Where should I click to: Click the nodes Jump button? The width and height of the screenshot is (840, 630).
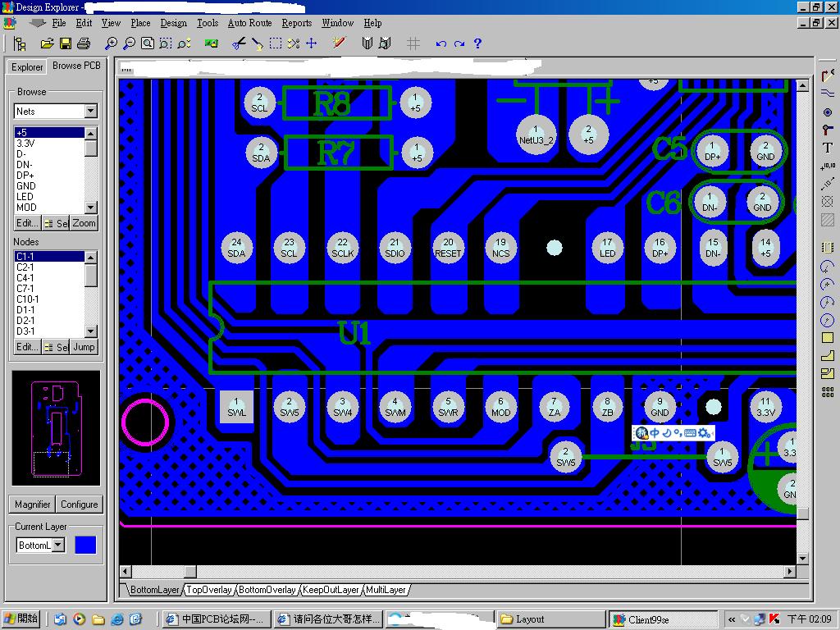click(x=84, y=347)
